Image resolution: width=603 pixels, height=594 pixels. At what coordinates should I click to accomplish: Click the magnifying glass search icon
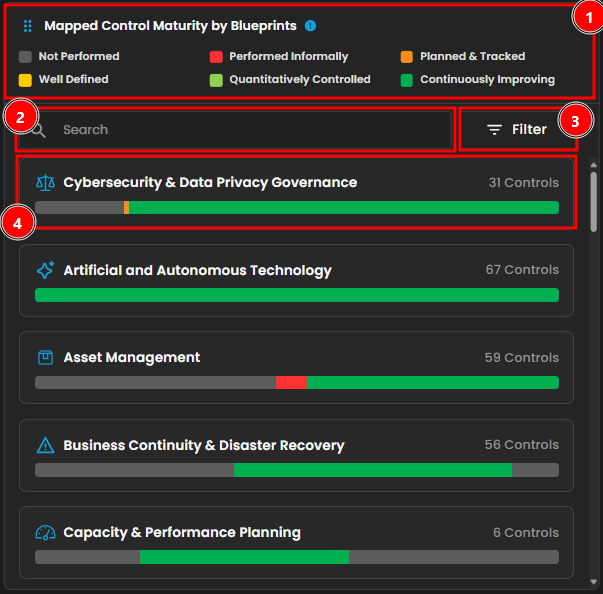pos(39,130)
